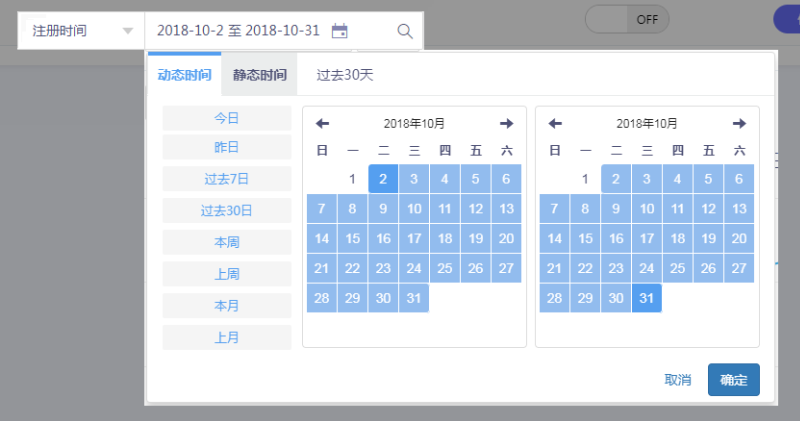Select the 过去30日 shortcut
The image size is (800, 421).
tap(227, 211)
